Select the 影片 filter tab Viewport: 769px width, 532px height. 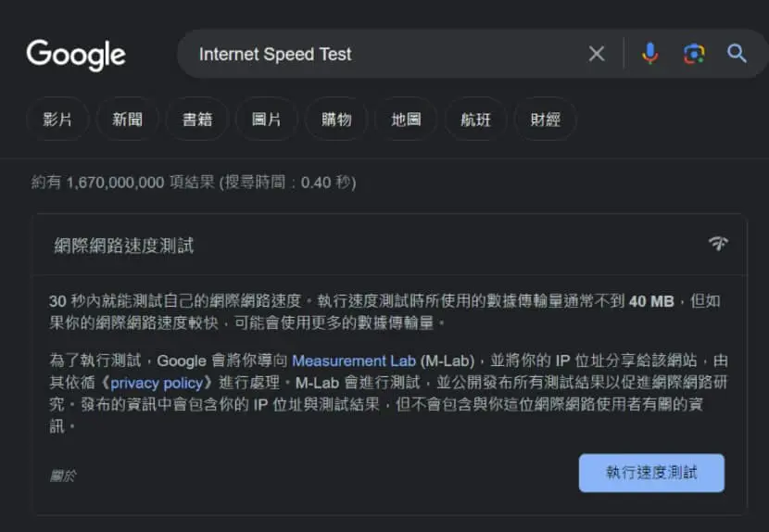click(x=57, y=120)
